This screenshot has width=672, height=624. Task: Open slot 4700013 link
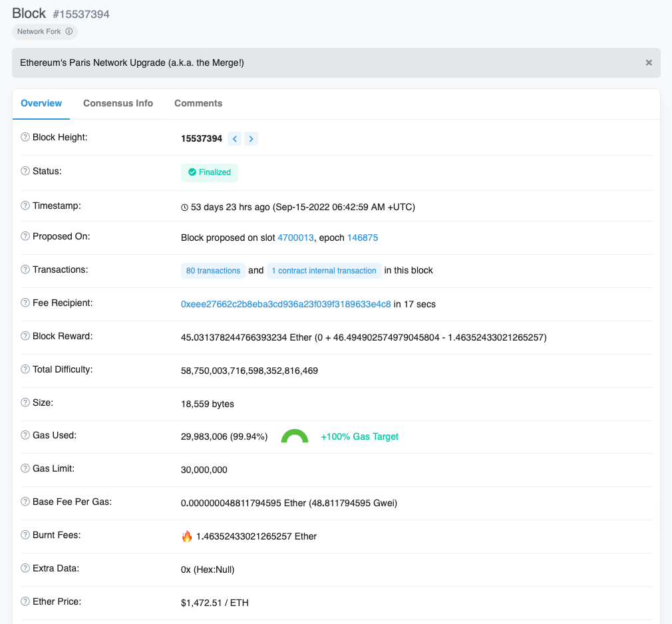[x=295, y=238]
